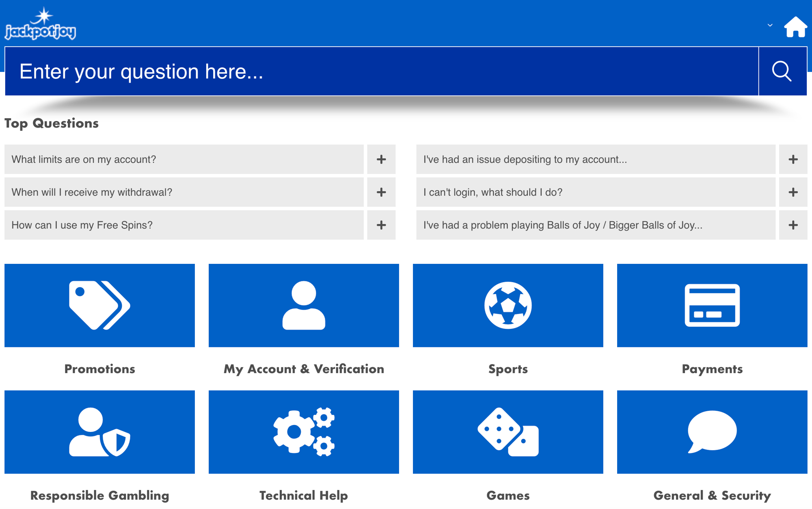812x509 pixels.
Task: Open 'I've had an issue depositing to my account' text
Action: (525, 160)
